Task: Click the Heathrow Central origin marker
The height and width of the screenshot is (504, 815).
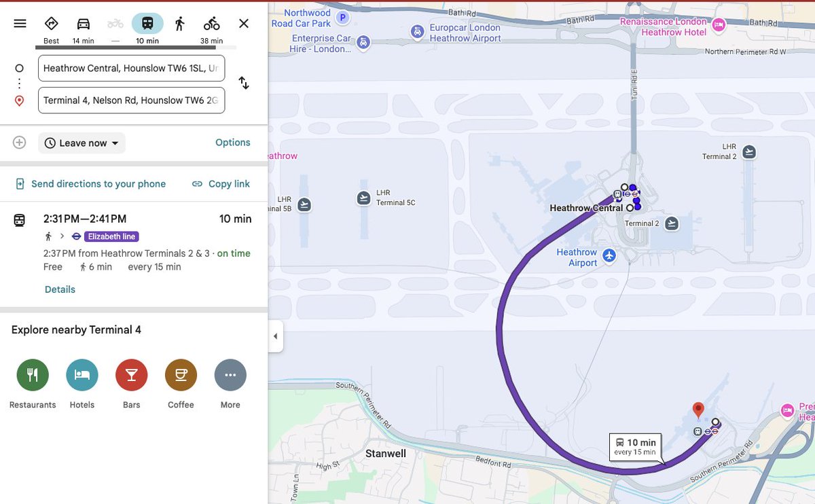Action: (x=630, y=209)
